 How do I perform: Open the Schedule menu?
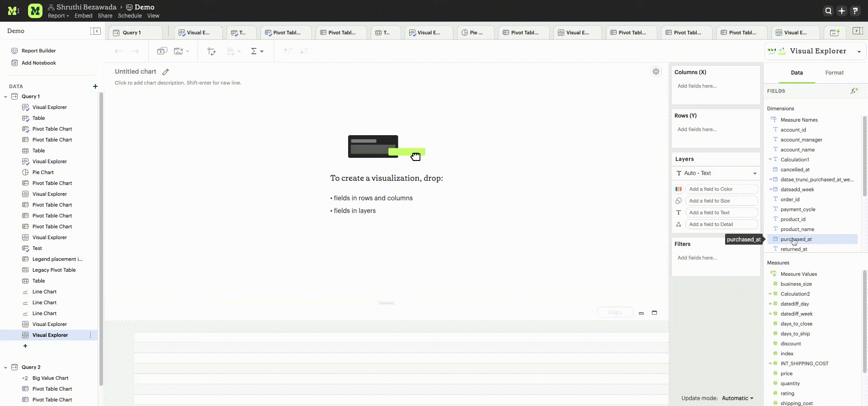tap(130, 16)
